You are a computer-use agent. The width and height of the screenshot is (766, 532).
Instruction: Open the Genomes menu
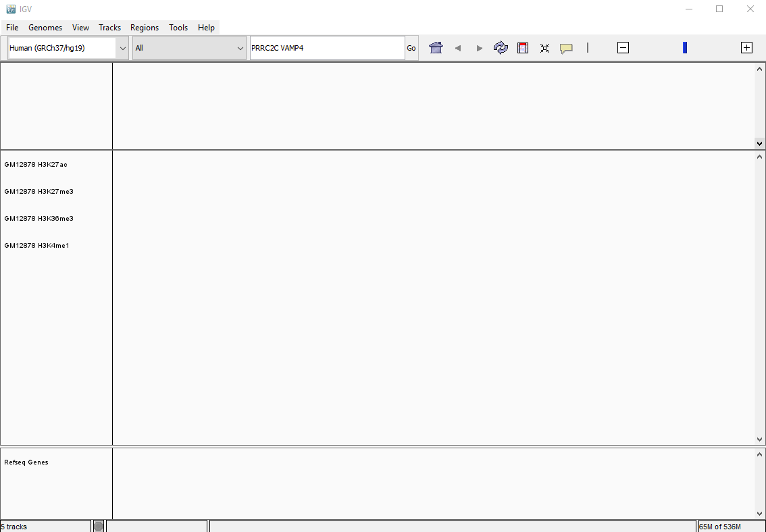(45, 27)
